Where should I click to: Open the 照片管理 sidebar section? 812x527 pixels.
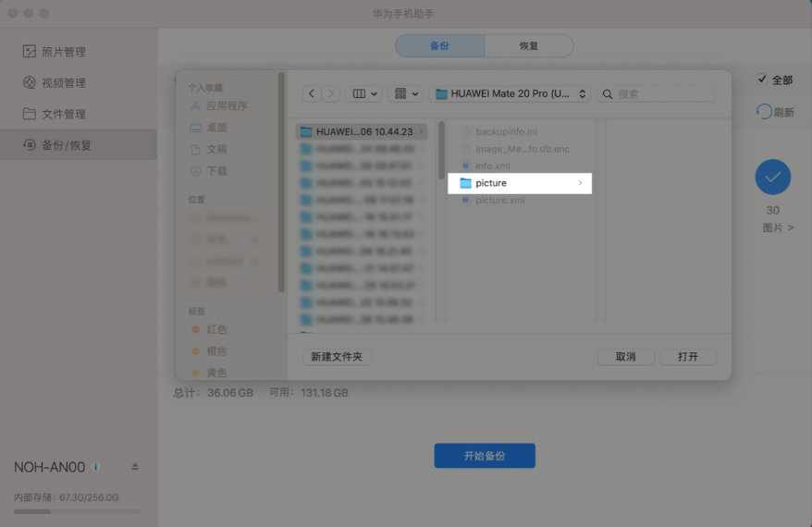coord(55,52)
